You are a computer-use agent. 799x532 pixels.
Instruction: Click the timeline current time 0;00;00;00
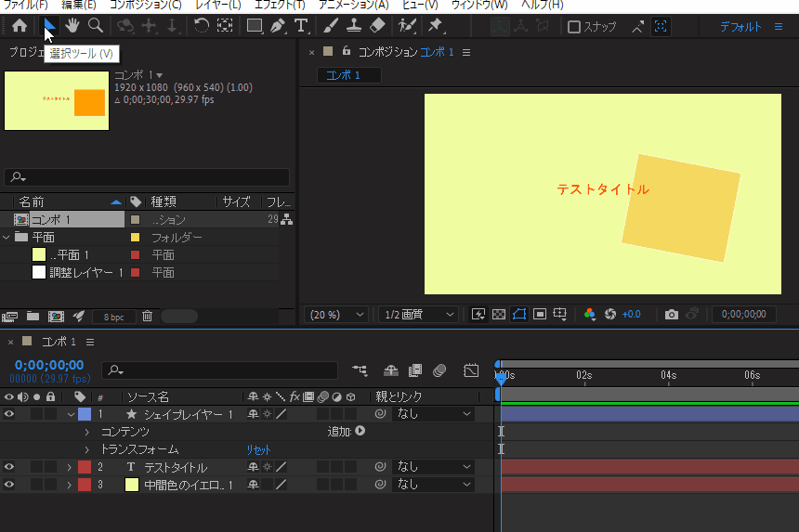point(49,365)
